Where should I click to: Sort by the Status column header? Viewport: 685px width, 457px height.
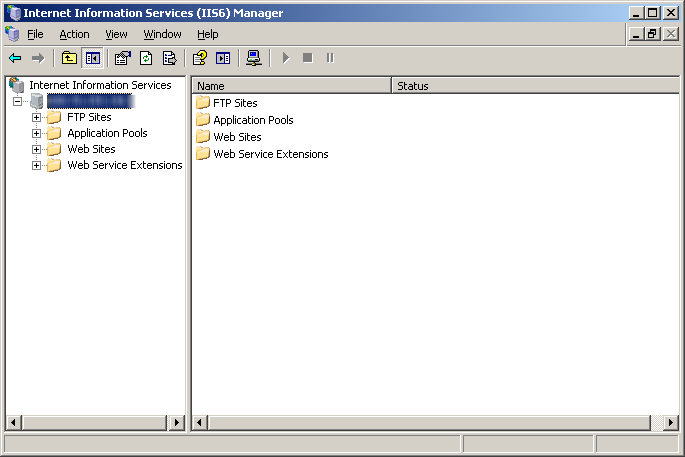point(536,86)
